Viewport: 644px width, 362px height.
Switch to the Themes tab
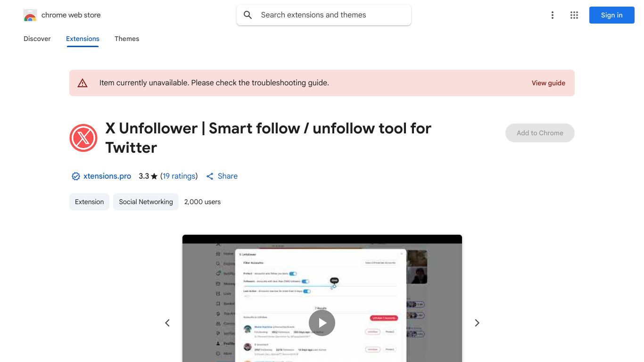(127, 39)
